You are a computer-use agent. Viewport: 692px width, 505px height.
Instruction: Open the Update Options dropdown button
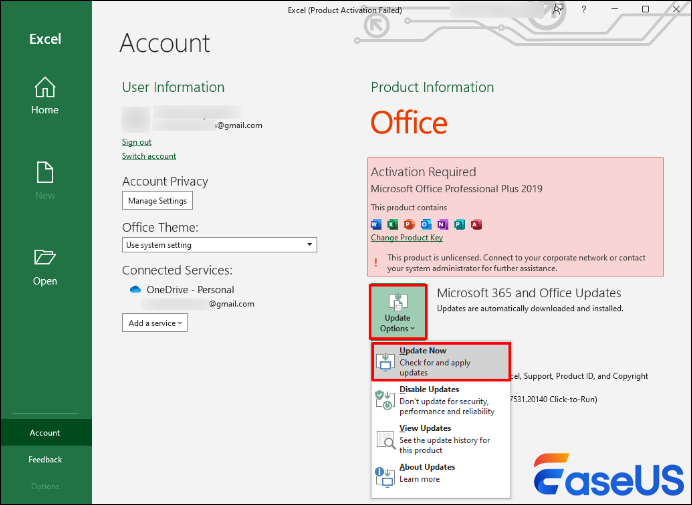(398, 312)
